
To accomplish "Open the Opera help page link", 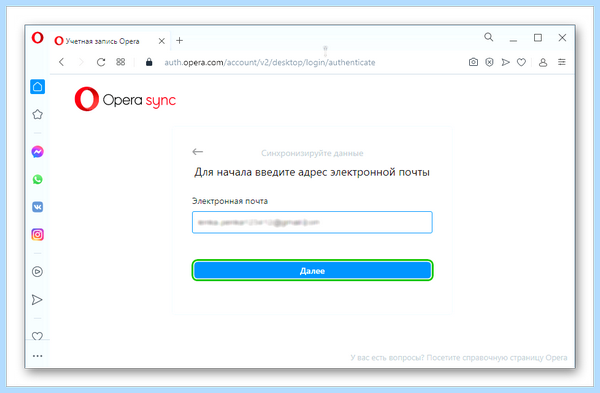I will coord(459,358).
